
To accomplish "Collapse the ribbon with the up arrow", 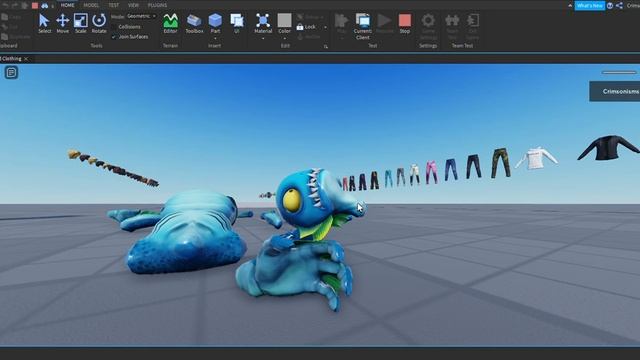I will point(570,5).
